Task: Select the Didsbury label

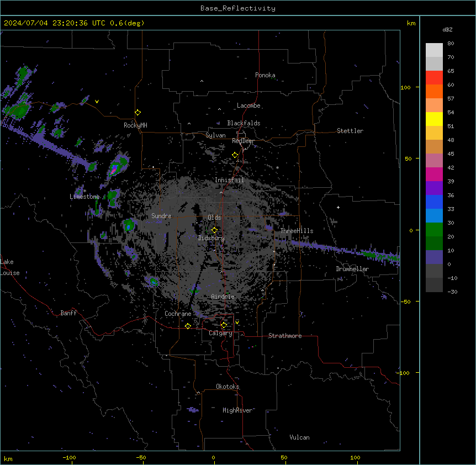Action: coord(211,238)
